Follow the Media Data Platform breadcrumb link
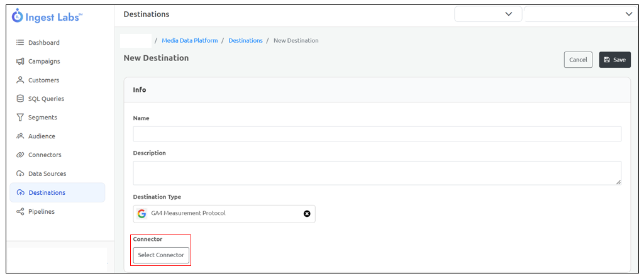644x276 pixels. (x=190, y=41)
